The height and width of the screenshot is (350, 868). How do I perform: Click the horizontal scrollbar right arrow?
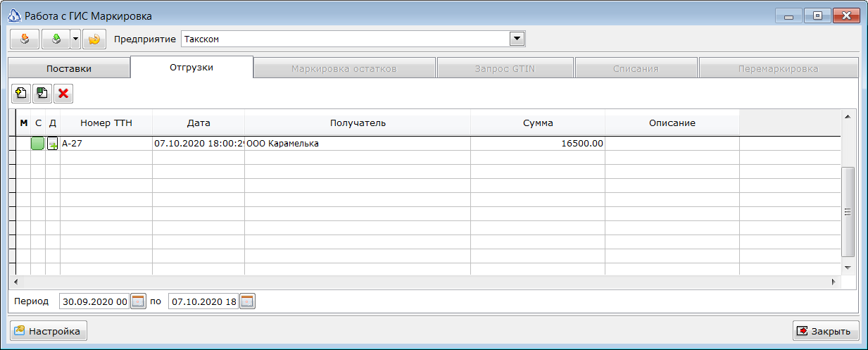pyautogui.click(x=834, y=281)
